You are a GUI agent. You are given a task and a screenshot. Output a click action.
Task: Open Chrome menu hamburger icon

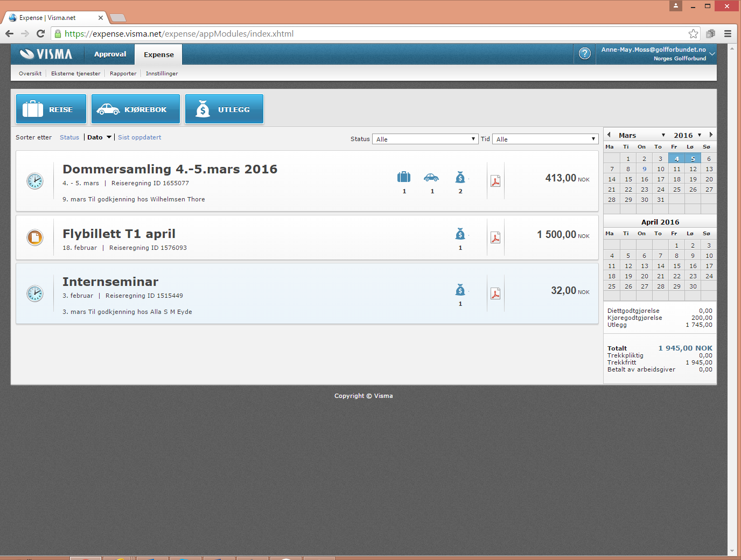[728, 33]
